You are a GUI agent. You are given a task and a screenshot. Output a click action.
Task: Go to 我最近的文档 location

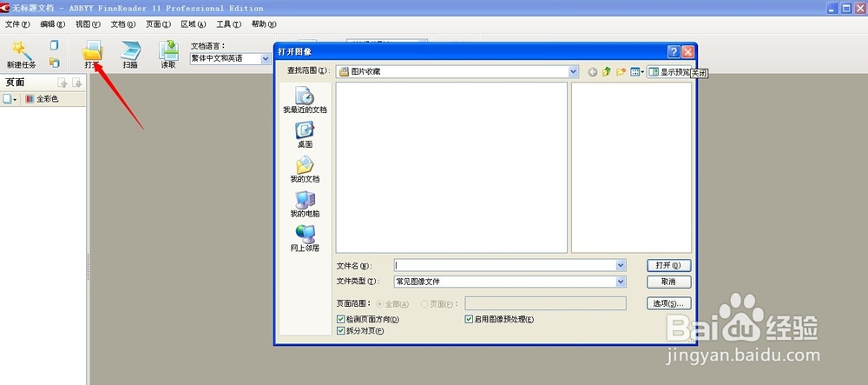[305, 100]
